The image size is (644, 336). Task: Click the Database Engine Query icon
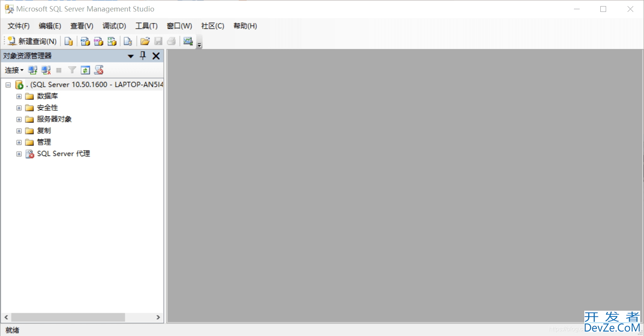click(x=69, y=41)
